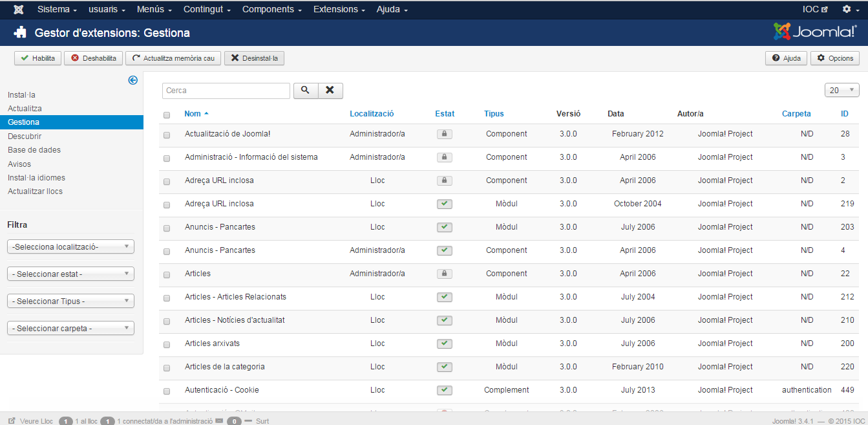868x425 pixels.
Task: Open the Contingut menu
Action: (x=207, y=10)
